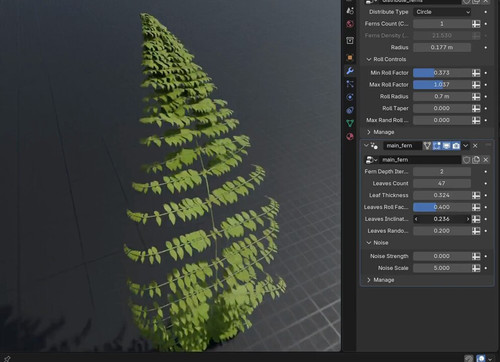Open the Object properties tab
The height and width of the screenshot is (362, 500).
350,57
